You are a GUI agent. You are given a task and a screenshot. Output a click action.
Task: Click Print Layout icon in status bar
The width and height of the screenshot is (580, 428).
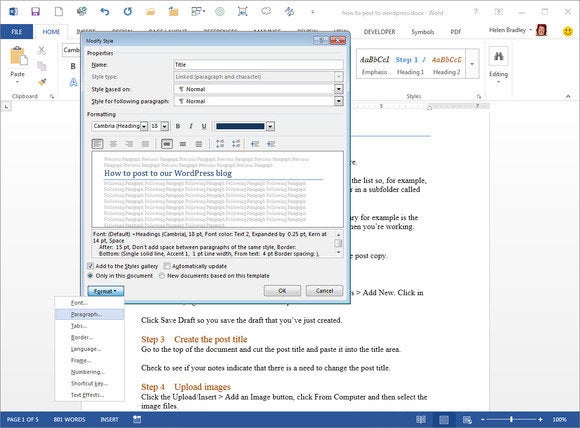coord(444,419)
